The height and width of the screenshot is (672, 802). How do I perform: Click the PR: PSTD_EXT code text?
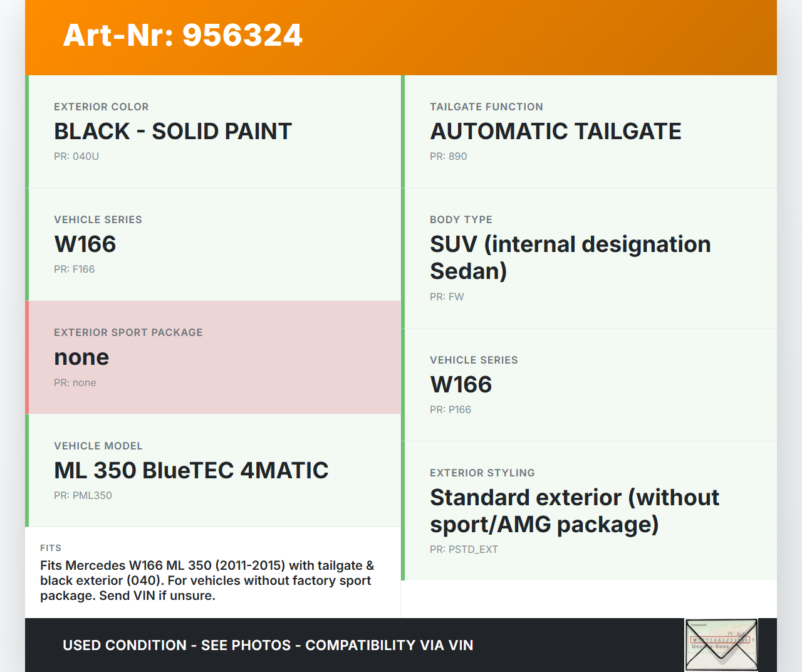(x=464, y=549)
